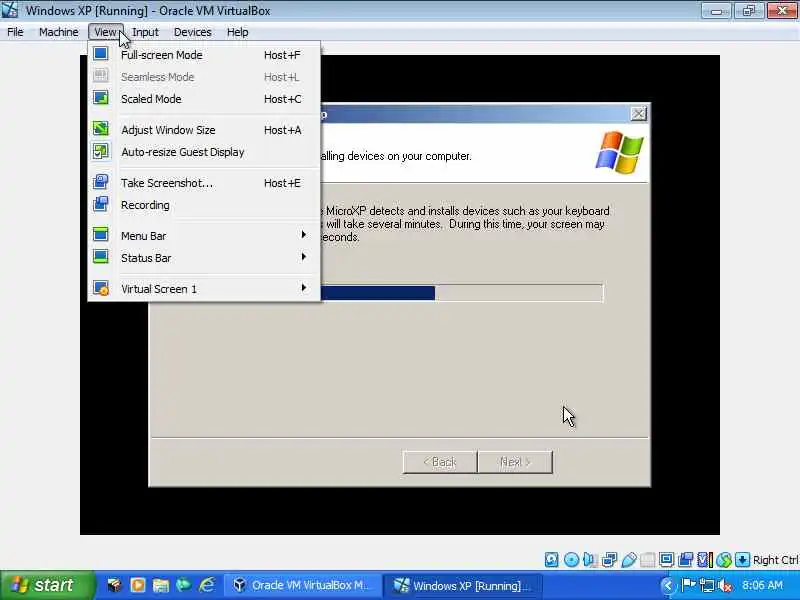Open the Input menu
Screen dimensions: 800x600
click(x=145, y=32)
